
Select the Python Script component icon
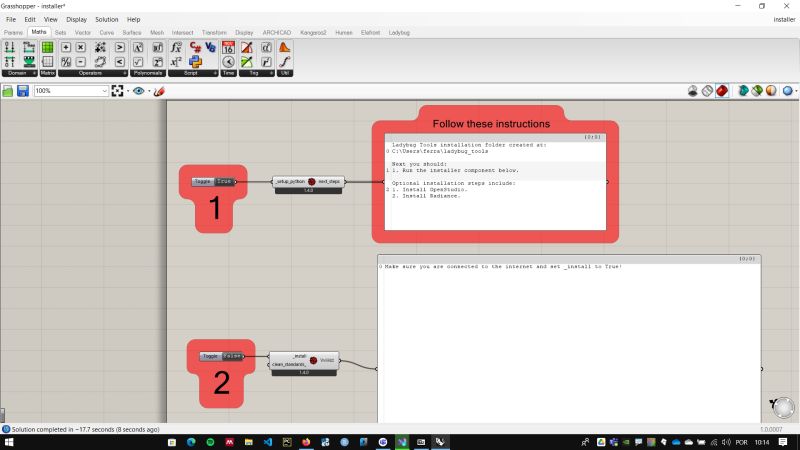coord(195,62)
